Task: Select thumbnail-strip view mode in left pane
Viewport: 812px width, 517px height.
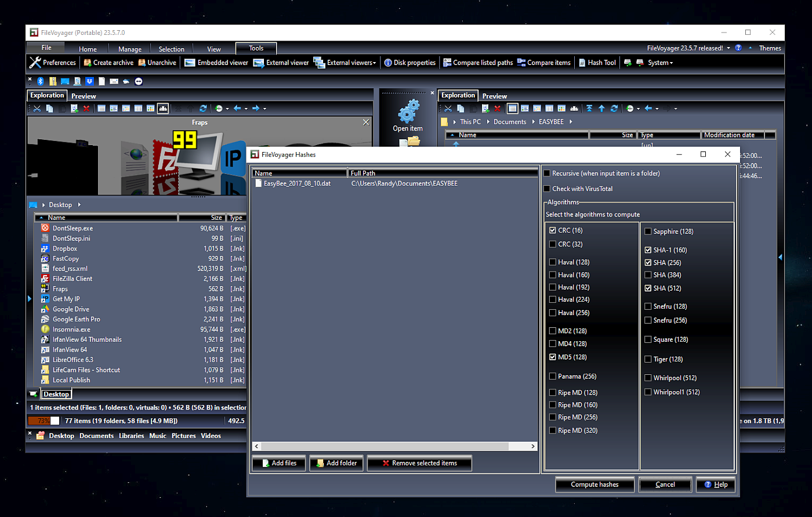Action: 163,109
